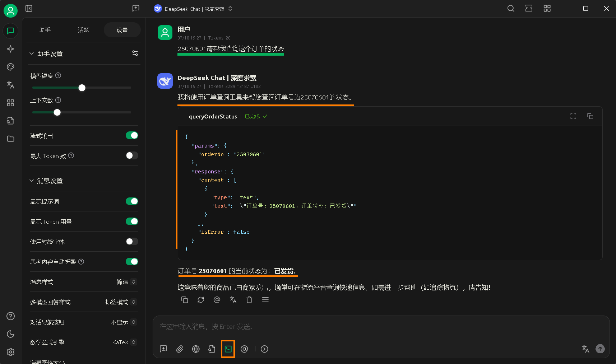Mention a model with the input toolbar @
The height and width of the screenshot is (364, 616).
(244, 349)
